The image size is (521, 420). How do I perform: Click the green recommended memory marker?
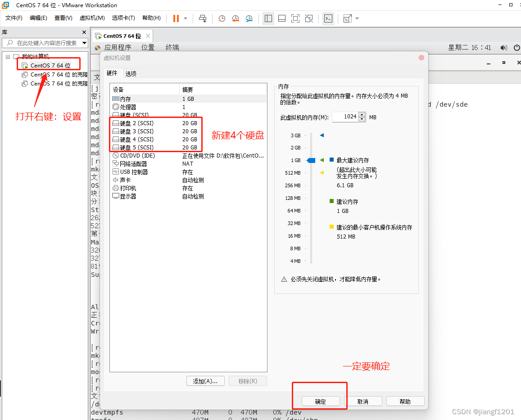coord(322,160)
